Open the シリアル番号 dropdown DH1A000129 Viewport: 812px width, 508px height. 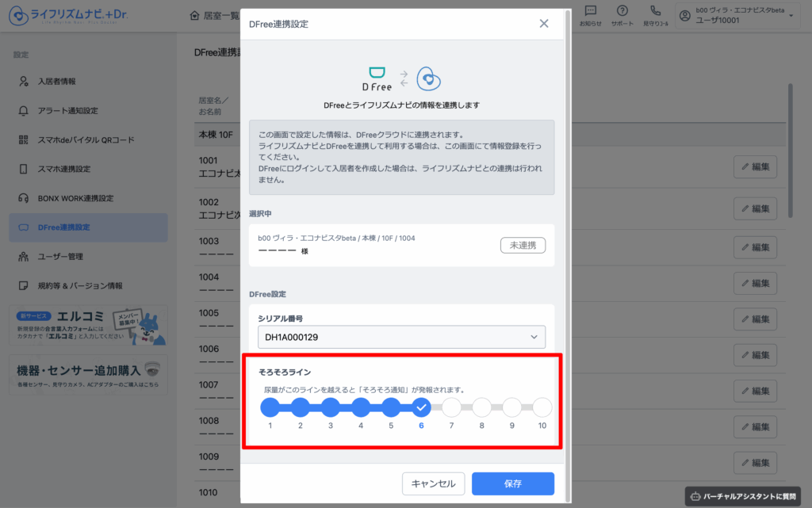click(x=401, y=337)
